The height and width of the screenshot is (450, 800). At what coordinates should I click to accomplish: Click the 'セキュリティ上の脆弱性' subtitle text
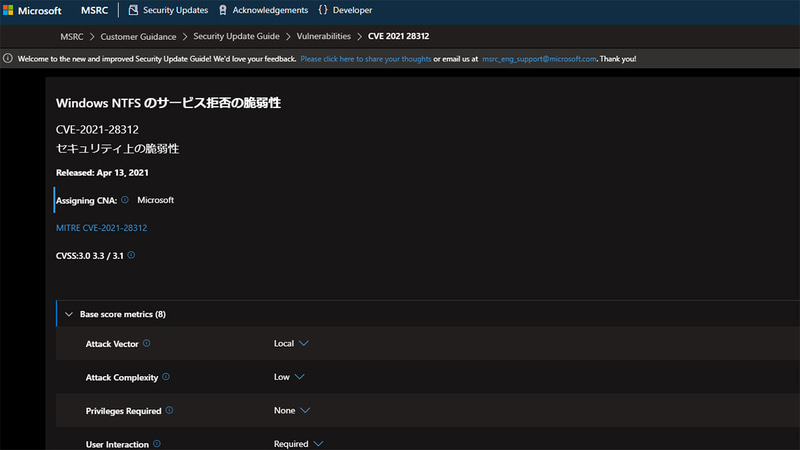click(x=117, y=148)
